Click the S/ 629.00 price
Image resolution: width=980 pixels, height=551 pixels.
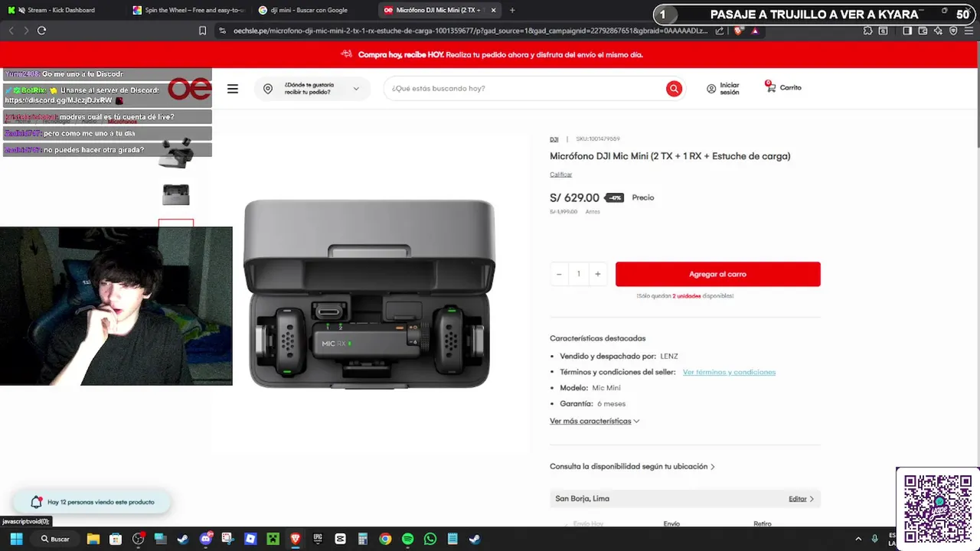(574, 197)
